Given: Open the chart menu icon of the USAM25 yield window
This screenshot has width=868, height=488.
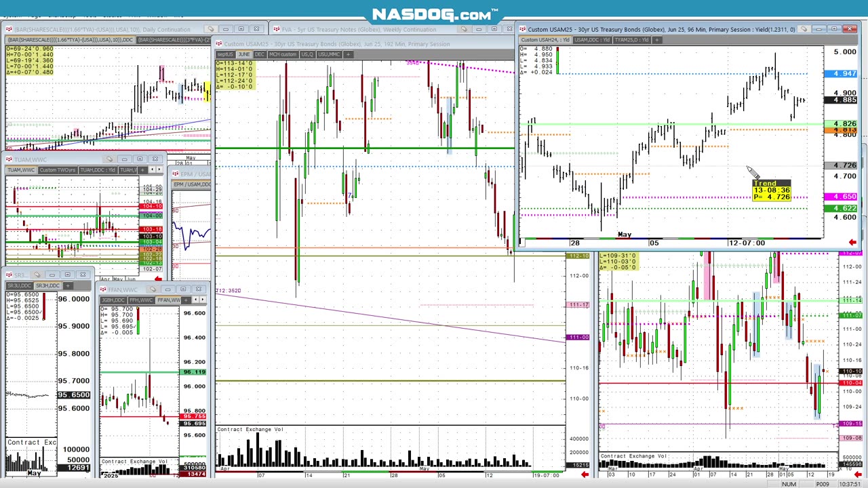Looking at the screenshot, I should [x=522, y=29].
